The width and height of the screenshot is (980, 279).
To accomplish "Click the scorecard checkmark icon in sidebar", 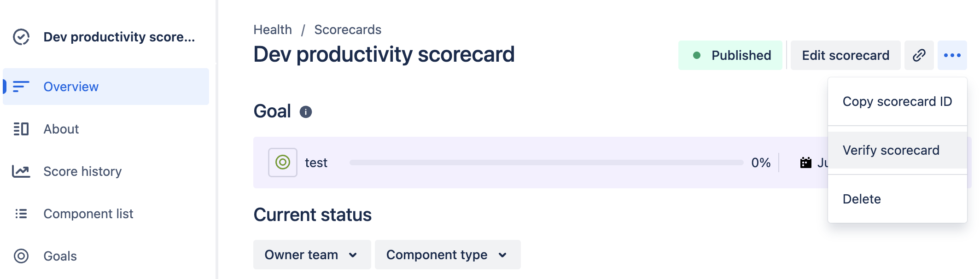I will click(20, 36).
